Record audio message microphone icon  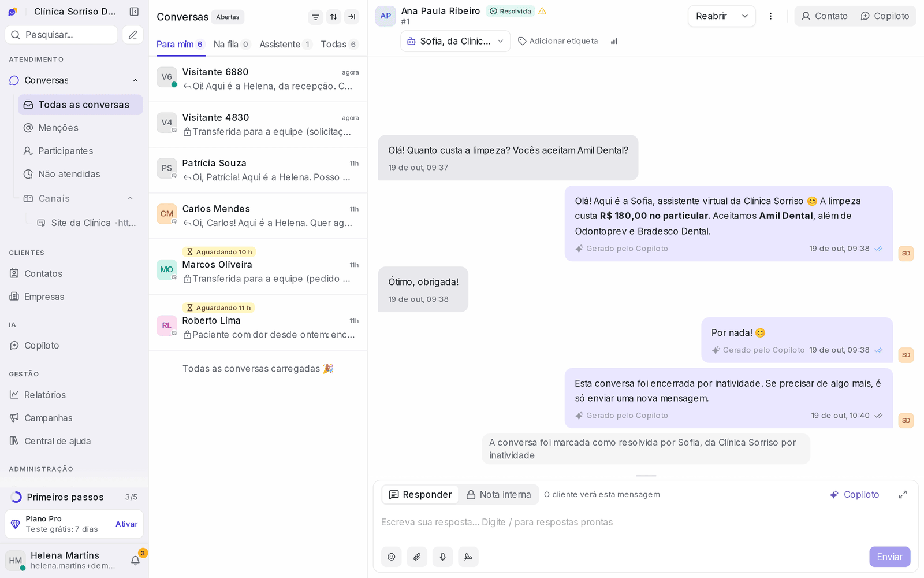[442, 557]
